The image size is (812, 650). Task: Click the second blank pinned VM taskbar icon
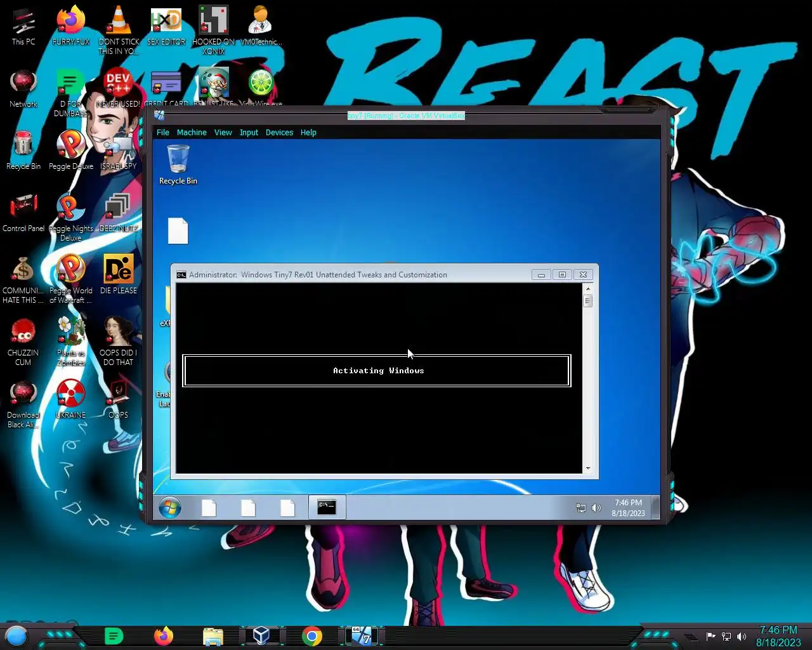[248, 508]
